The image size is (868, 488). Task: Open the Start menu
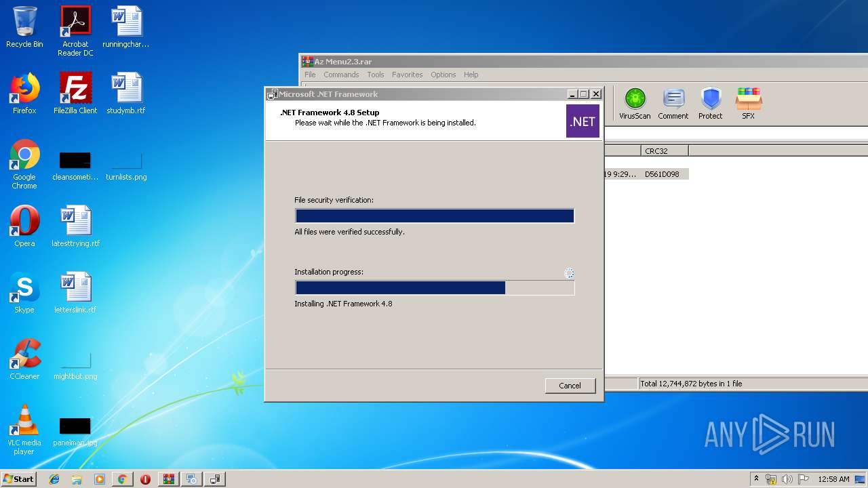point(19,479)
